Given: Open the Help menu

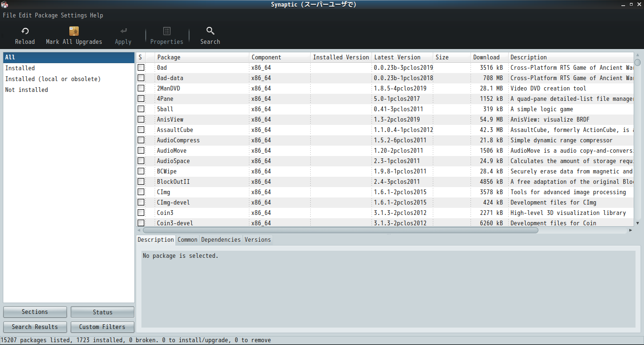Looking at the screenshot, I should click(x=97, y=15).
